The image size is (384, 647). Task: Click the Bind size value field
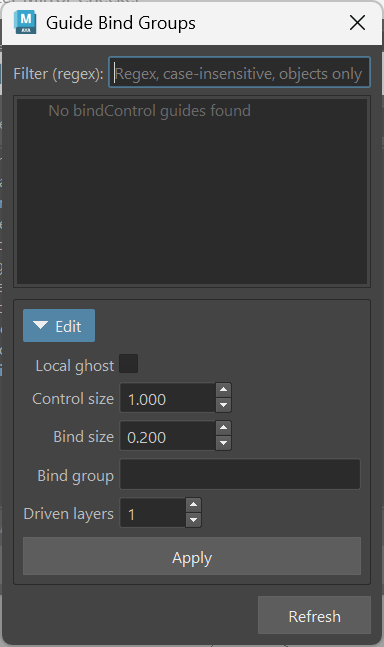[x=167, y=436]
